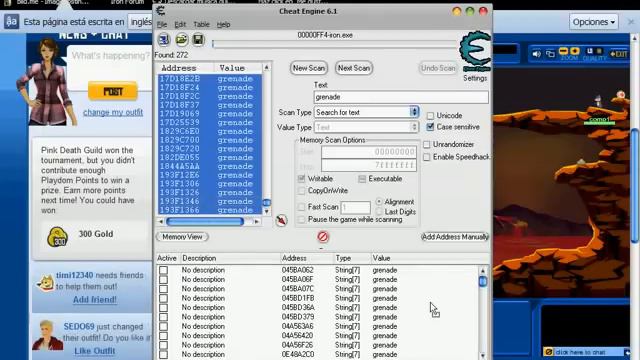Toggle the Executable checkbox
Screen dimensions: 640x360
362,179
